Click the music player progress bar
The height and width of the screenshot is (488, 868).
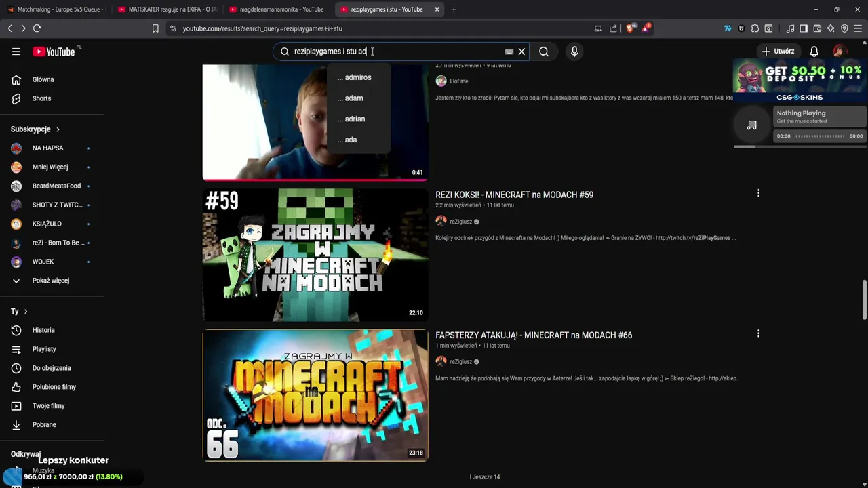820,136
